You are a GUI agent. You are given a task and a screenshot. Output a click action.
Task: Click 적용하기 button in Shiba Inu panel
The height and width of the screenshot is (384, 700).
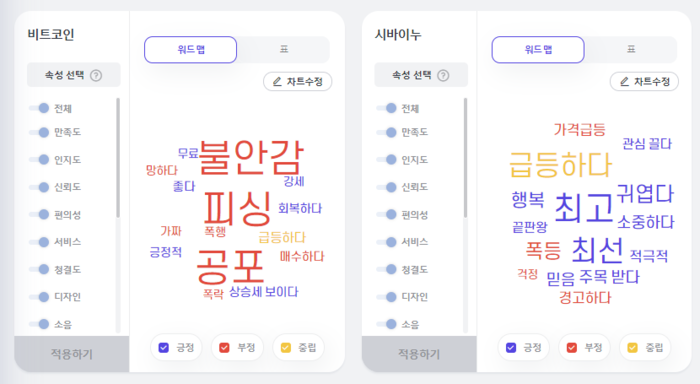[x=419, y=354]
